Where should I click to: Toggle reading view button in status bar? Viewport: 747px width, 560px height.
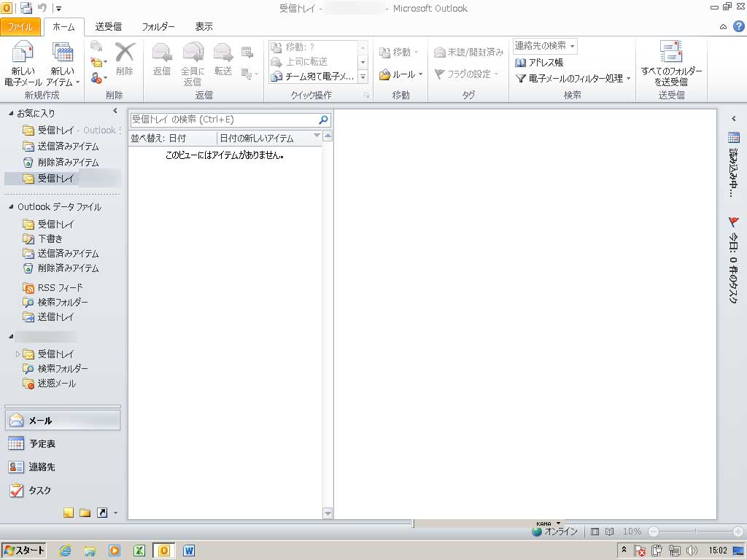610,532
